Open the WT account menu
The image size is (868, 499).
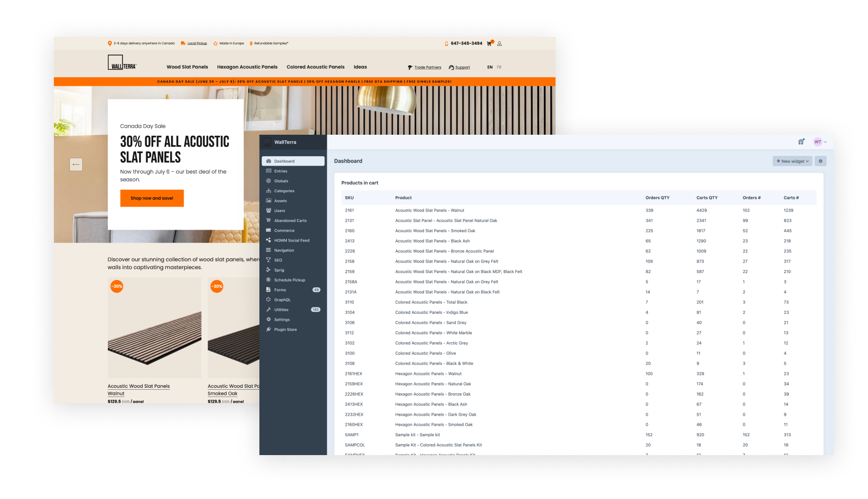[x=820, y=142]
